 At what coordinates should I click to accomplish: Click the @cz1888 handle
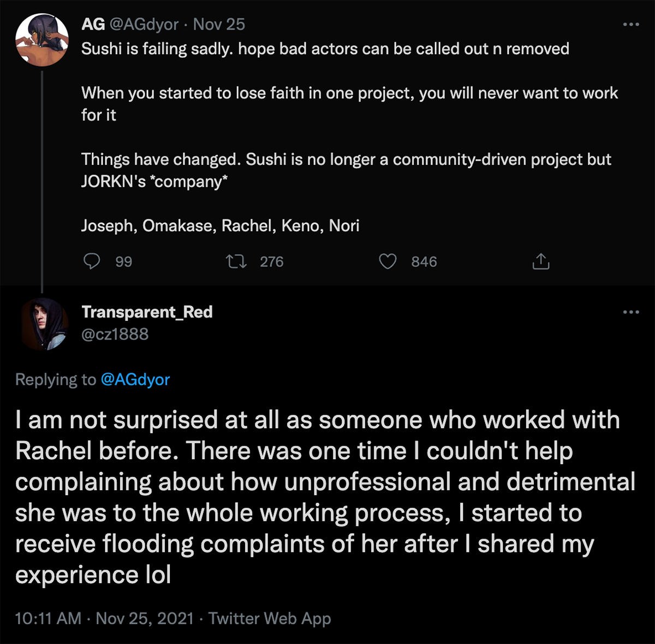(115, 334)
